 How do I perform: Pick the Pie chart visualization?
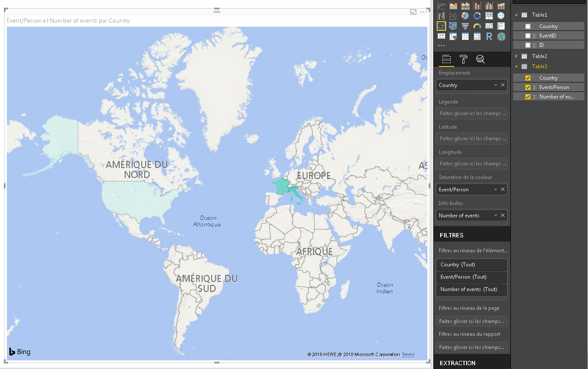[x=465, y=16]
